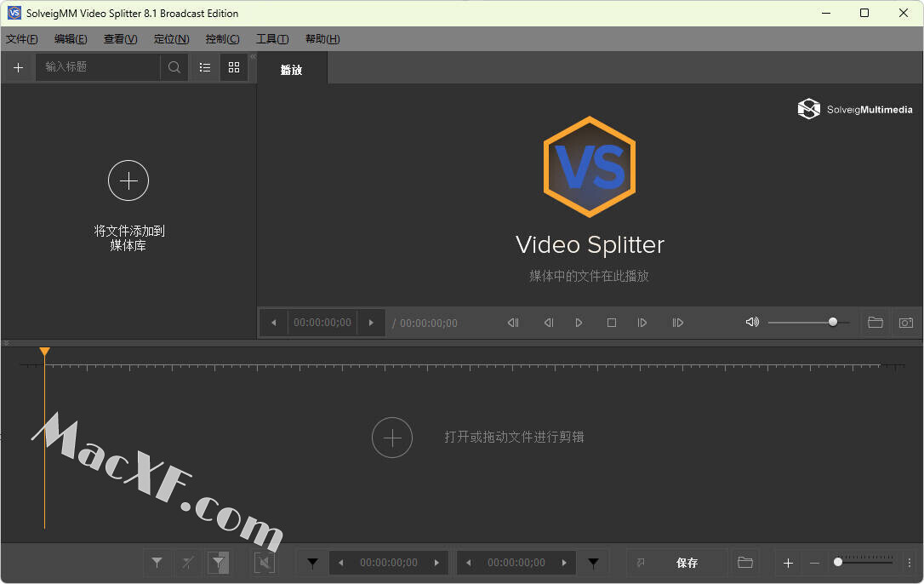The image size is (924, 584).
Task: Click the timeline zoom slider handle
Action: 838,562
